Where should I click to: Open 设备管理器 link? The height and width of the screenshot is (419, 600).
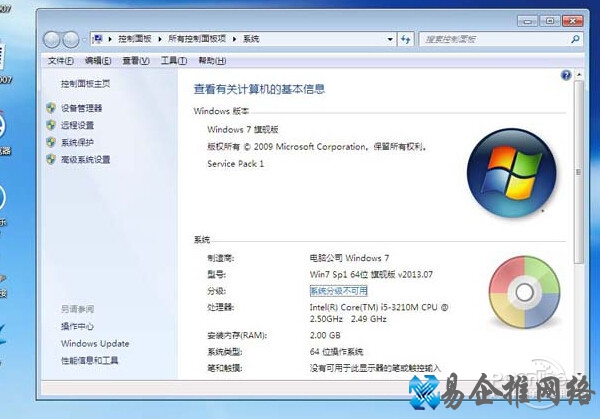(82, 108)
